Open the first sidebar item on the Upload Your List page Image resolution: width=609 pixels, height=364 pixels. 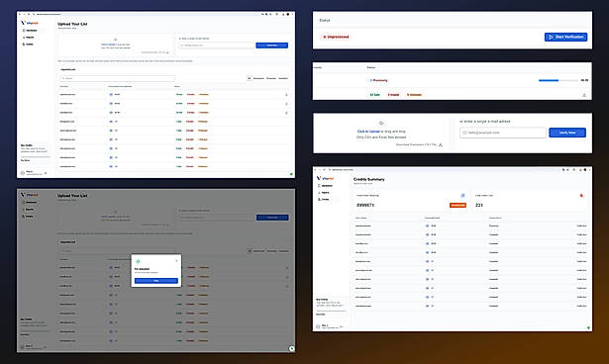point(30,31)
